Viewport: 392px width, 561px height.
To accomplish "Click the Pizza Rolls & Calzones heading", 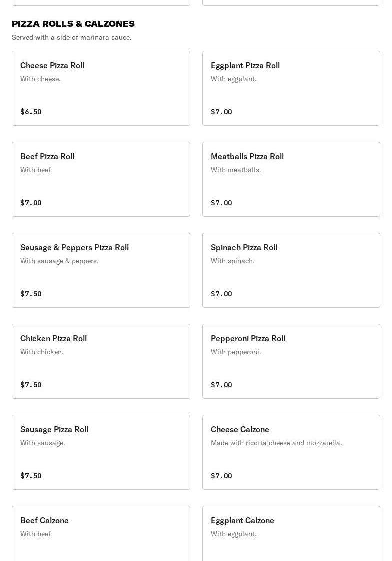I will point(73,24).
